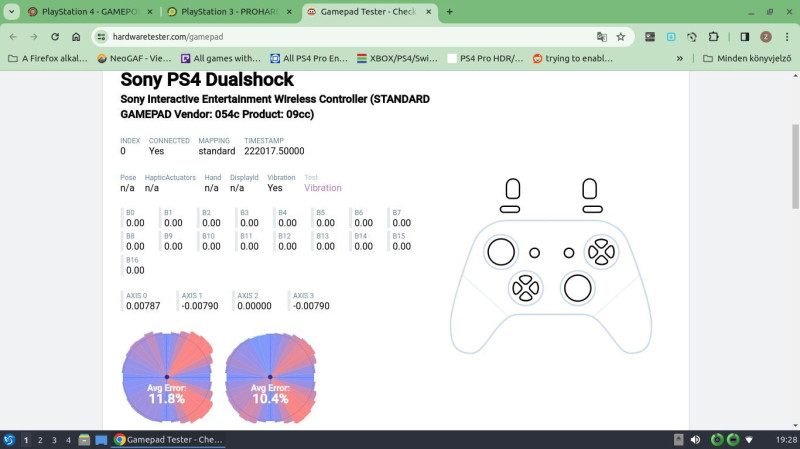Screen dimensions: 800x449
Task: Click the blue show-desktop taskbar icon
Action: point(101,440)
